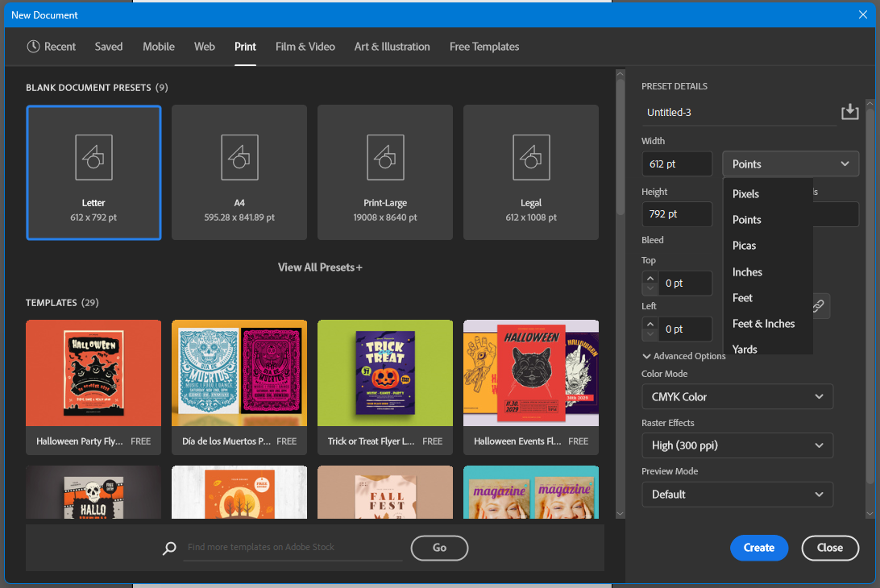Select the Letter blank document preset

[x=93, y=172]
